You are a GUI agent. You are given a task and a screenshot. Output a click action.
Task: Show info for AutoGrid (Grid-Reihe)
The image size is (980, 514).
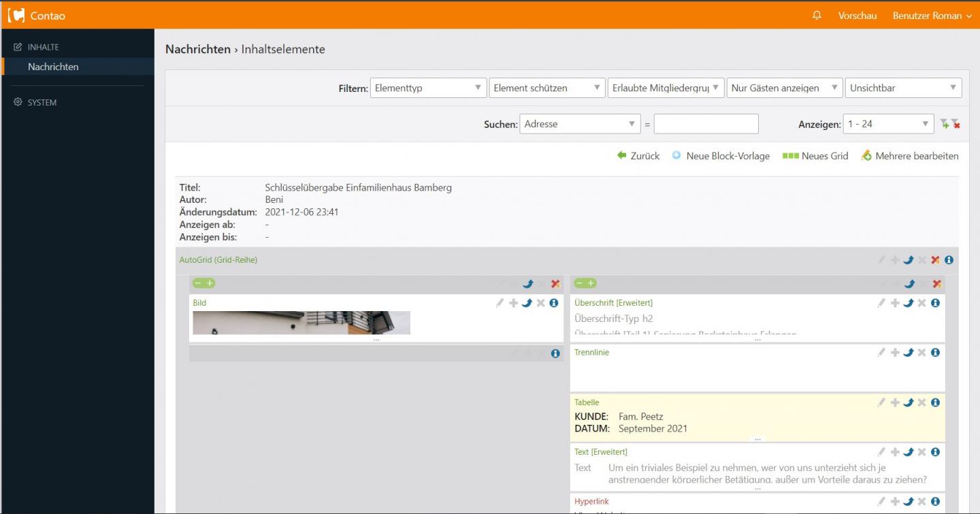pos(949,260)
